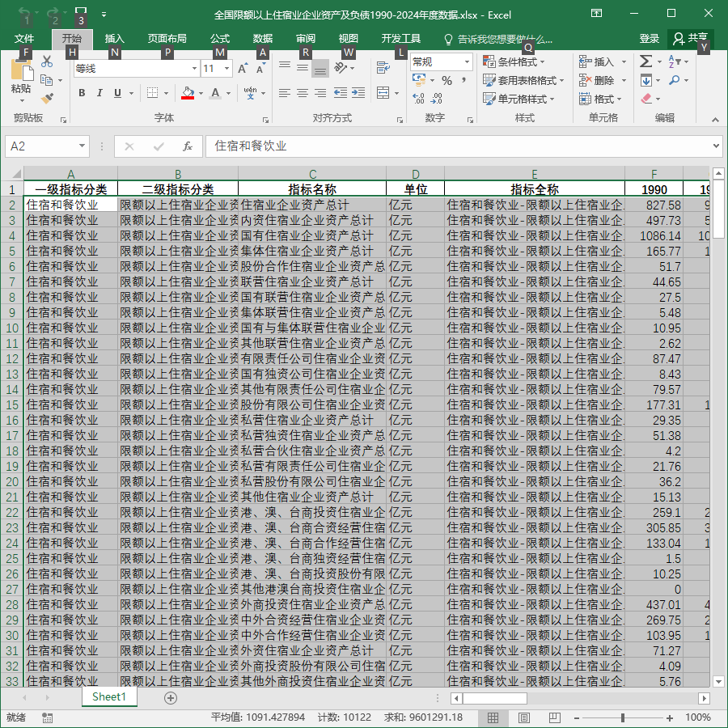Click the AutoSum sigma icon
This screenshot has height=728, width=728.
pos(645,61)
